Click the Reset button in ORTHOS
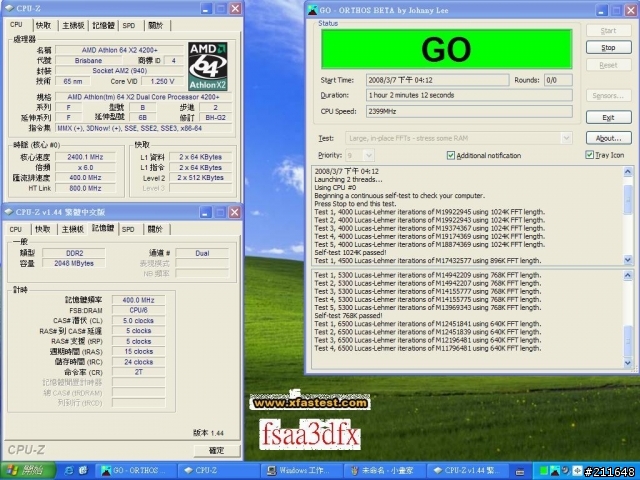Viewport: 640px width, 480px height. [x=608, y=65]
